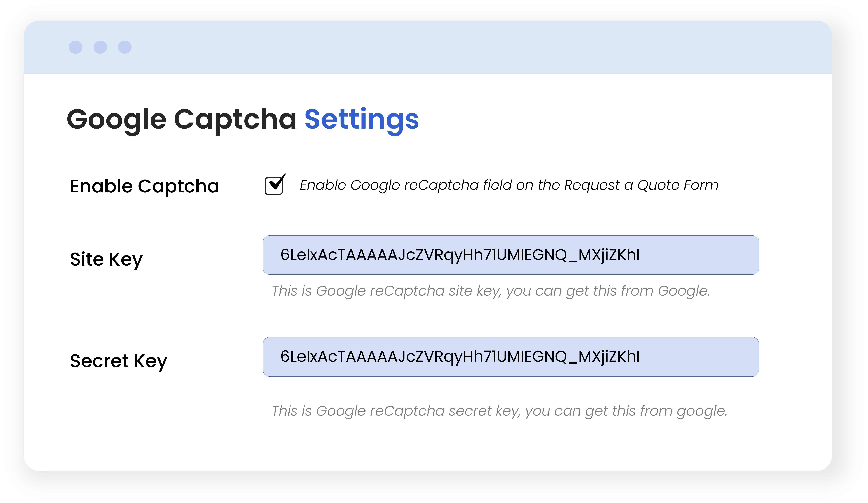This screenshot has height=503, width=868.
Task: Click the word 'google.' ending secret key hint
Action: 702,411
